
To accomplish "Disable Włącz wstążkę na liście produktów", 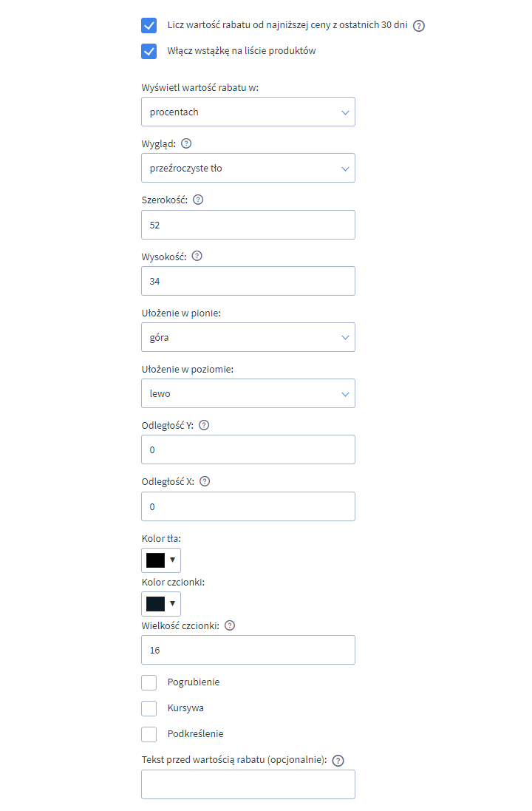I will point(149,51).
